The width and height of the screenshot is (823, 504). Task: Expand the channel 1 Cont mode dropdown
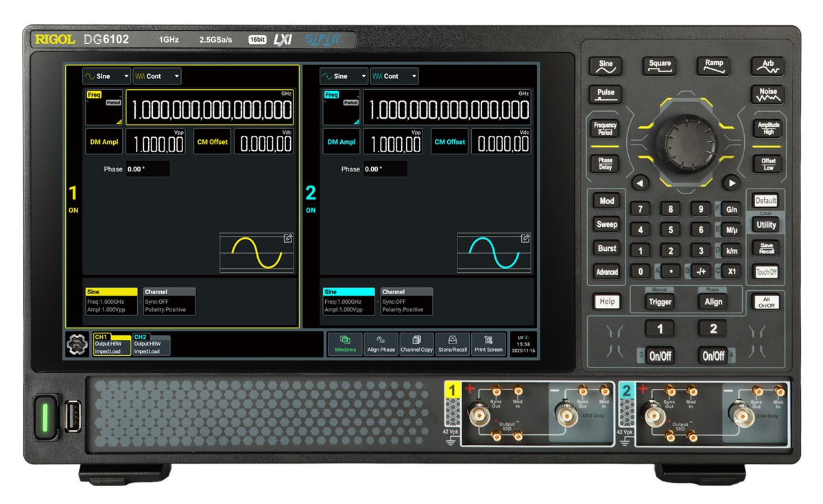pos(157,76)
